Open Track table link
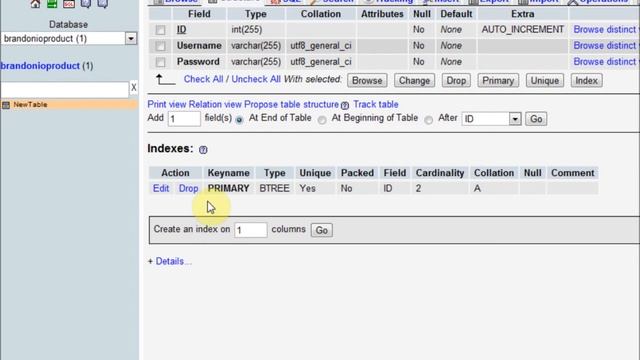 (x=376, y=104)
